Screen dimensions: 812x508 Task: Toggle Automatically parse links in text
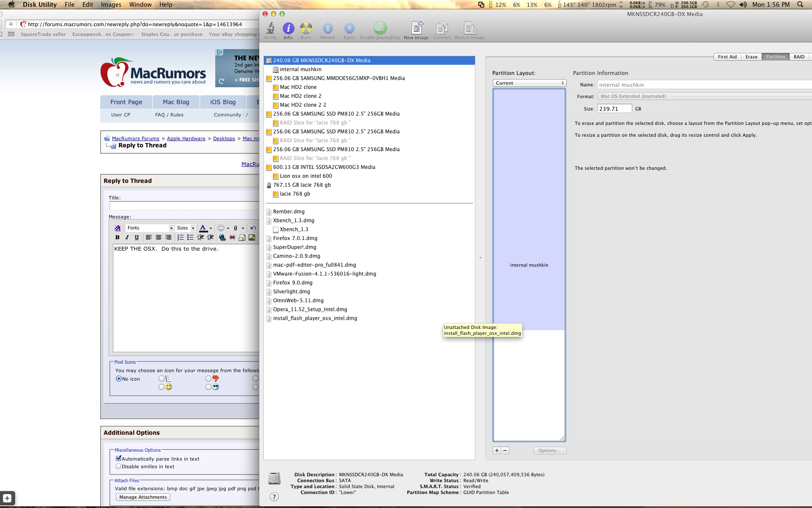tap(119, 458)
